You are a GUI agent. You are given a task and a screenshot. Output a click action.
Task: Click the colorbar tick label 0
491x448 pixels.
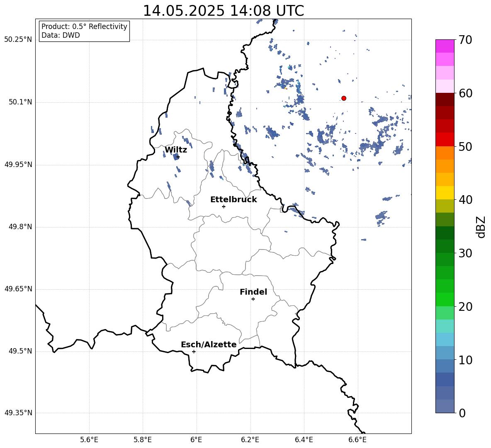pos(462,413)
